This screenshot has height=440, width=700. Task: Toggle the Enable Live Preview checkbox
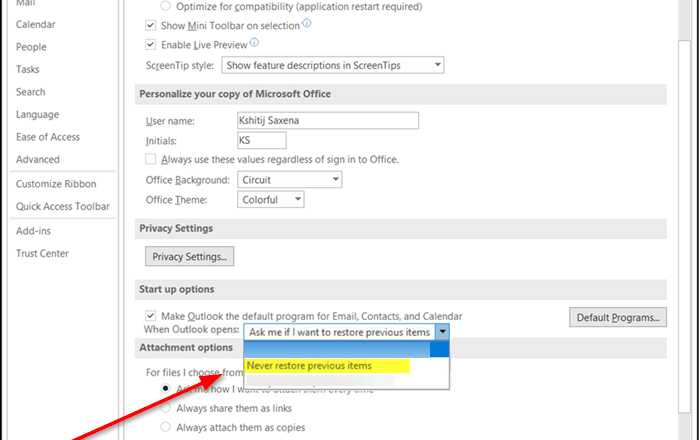coord(151,45)
